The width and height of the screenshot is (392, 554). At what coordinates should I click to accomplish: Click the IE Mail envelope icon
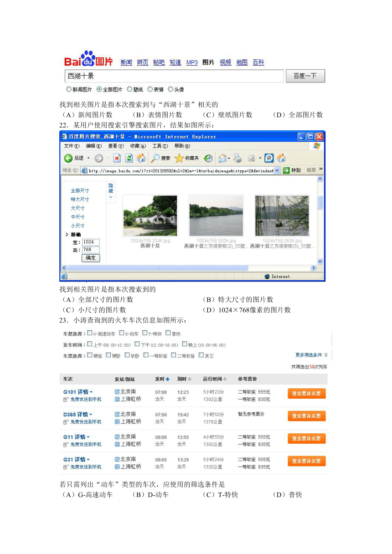[222, 158]
